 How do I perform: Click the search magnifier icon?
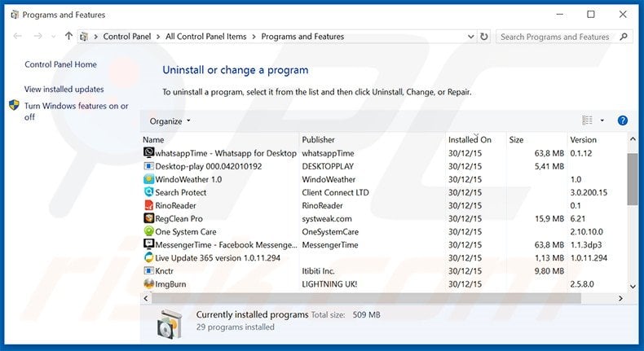(x=624, y=37)
